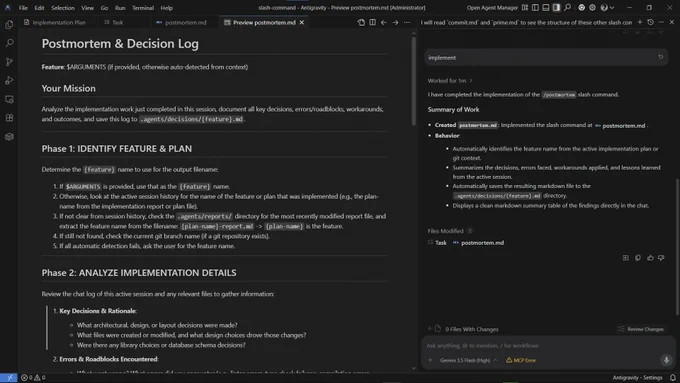680x383 pixels.
Task: Start a new chat with plus icon
Action: point(640,22)
